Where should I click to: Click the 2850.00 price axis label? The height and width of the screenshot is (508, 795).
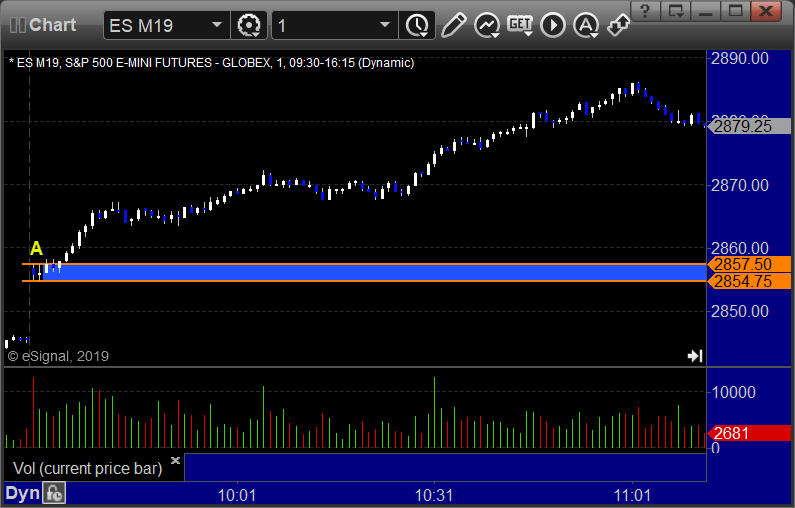click(740, 311)
